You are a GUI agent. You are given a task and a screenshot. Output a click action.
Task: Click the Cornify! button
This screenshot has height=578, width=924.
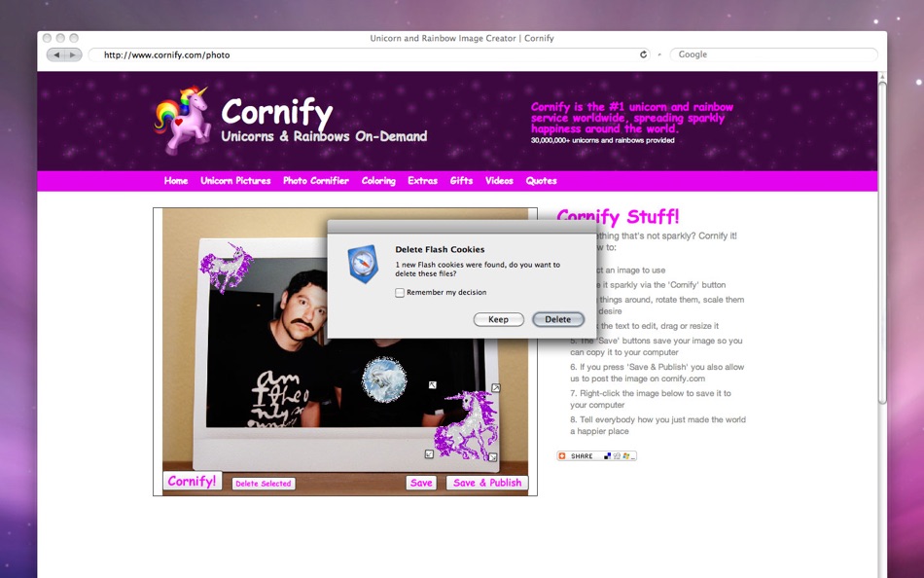click(193, 481)
